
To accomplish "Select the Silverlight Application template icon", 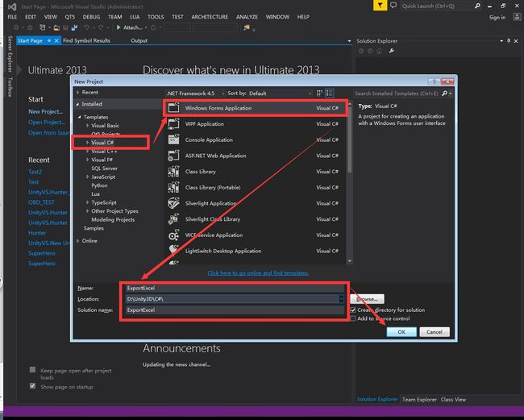I will pos(174,203).
